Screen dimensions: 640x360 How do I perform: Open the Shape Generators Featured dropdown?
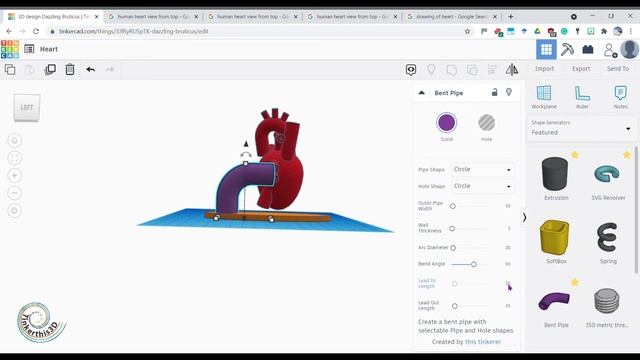(581, 128)
